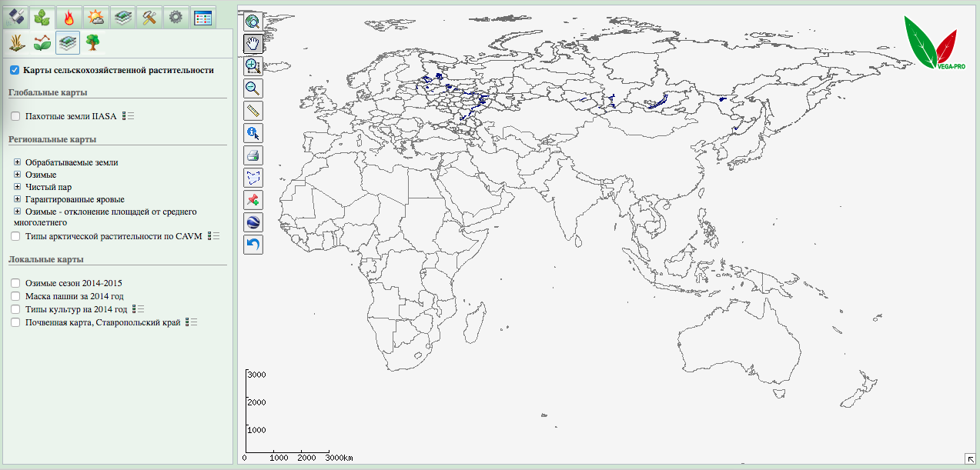Screen dimensions: 980x470
Task: Uncheck Карты сельскохозяйственной растительности
Action: 14,69
